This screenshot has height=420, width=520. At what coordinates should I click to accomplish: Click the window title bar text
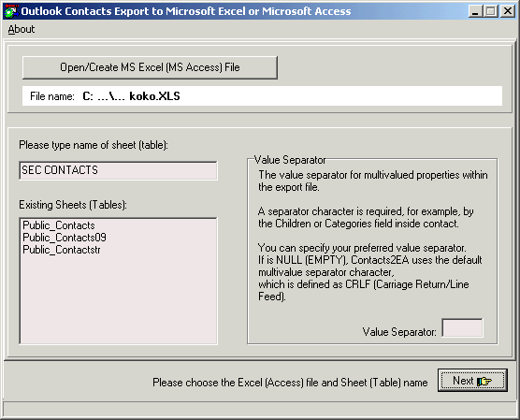[x=186, y=11]
